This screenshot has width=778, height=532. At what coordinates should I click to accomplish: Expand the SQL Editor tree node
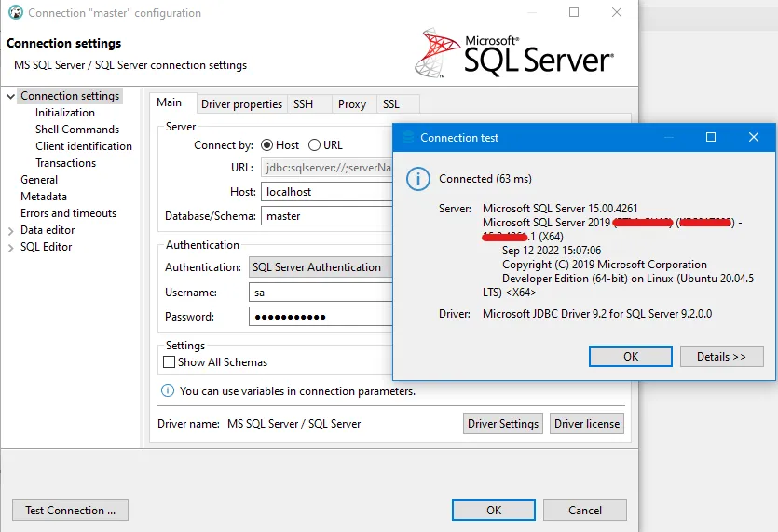coord(10,247)
